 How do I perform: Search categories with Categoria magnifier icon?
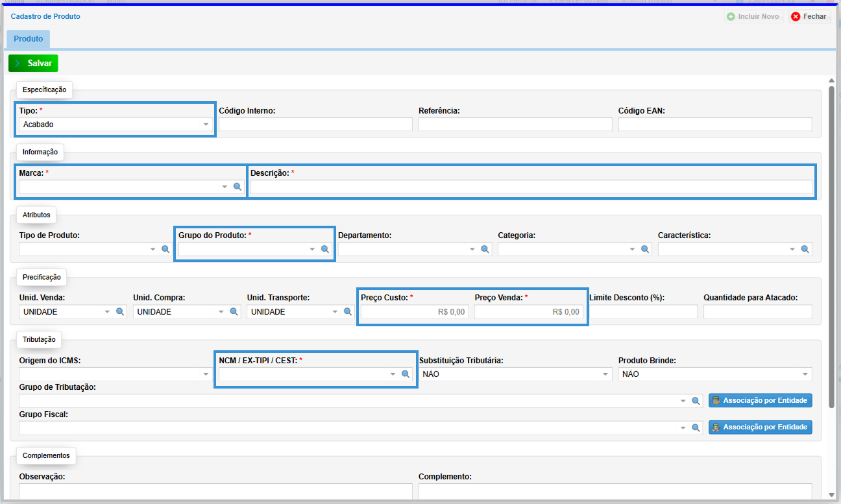[x=645, y=249]
